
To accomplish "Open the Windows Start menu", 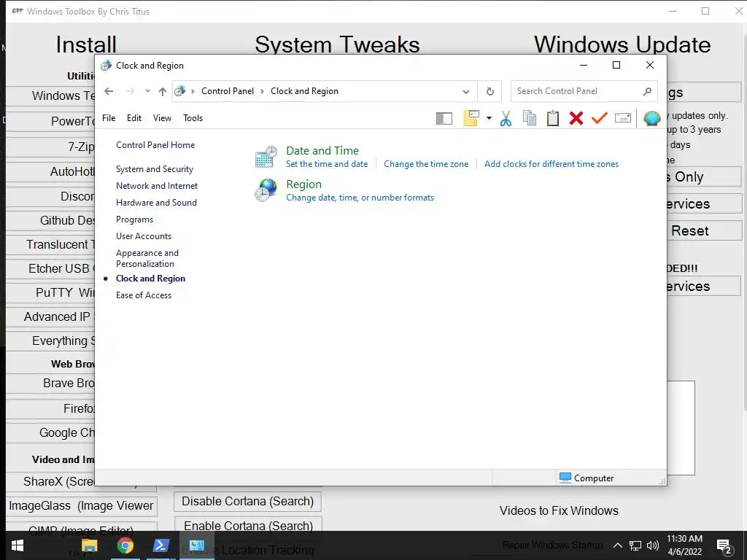I will [x=18, y=545].
